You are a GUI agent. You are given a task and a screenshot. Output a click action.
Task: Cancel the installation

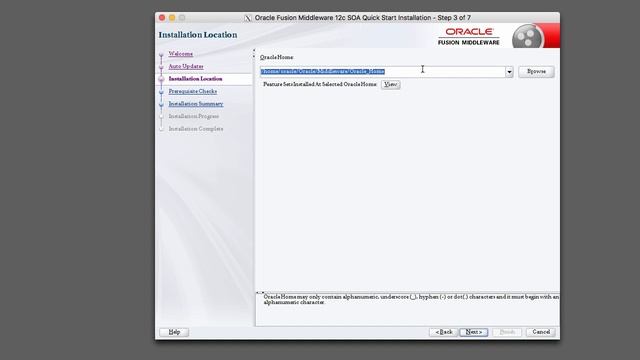click(541, 332)
